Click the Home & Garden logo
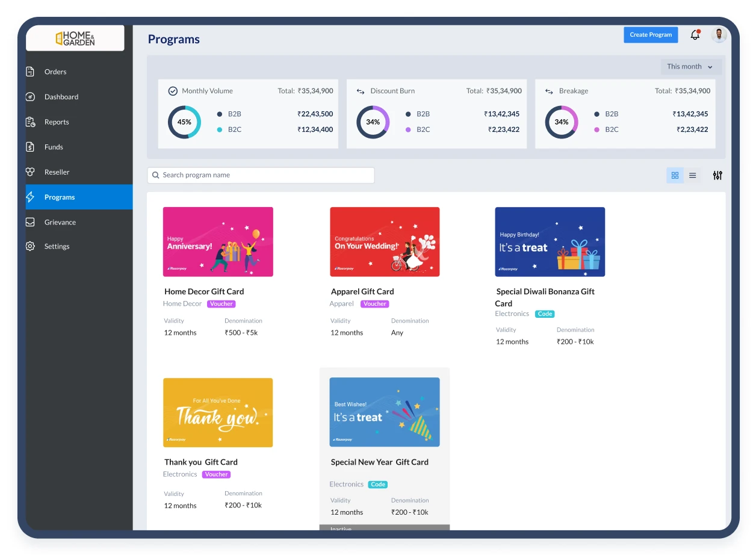Image resolution: width=756 pixels, height=555 pixels. click(x=75, y=38)
